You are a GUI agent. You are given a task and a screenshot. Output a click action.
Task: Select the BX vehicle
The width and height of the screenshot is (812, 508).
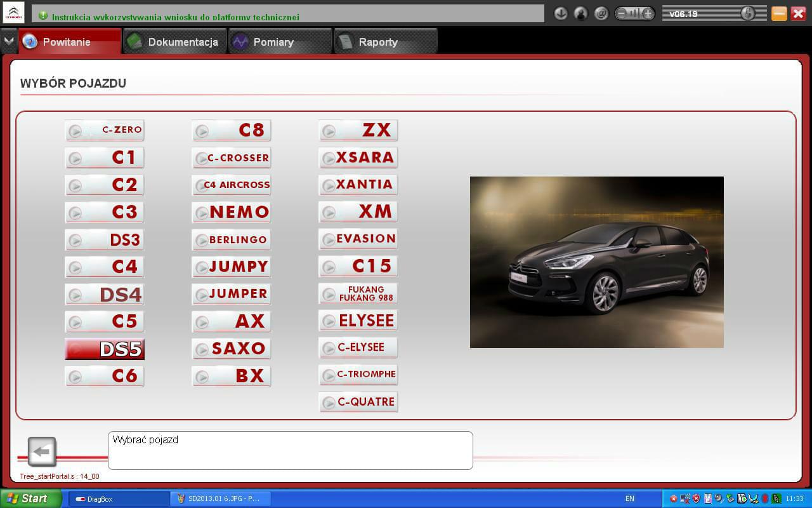[232, 376]
